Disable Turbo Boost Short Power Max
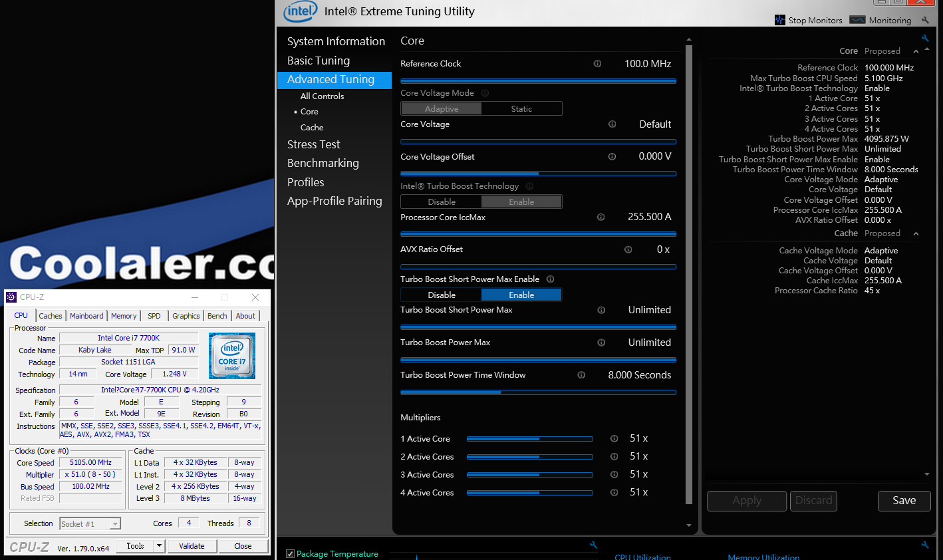The height and width of the screenshot is (560, 943). tap(442, 295)
